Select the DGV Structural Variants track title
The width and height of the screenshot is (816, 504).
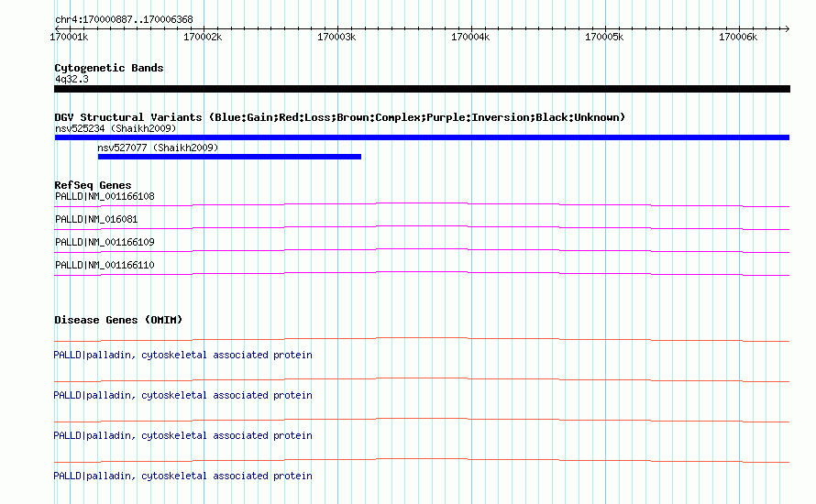pyautogui.click(x=339, y=117)
